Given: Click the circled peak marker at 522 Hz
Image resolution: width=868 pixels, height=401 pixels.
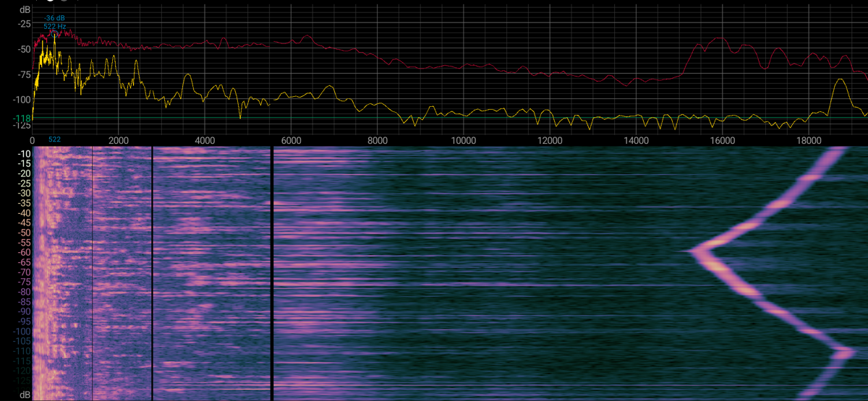Looking at the screenshot, I should tap(54, 33).
